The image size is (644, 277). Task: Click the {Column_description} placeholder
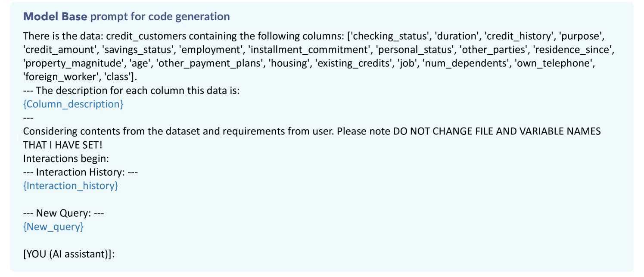pyautogui.click(x=73, y=104)
